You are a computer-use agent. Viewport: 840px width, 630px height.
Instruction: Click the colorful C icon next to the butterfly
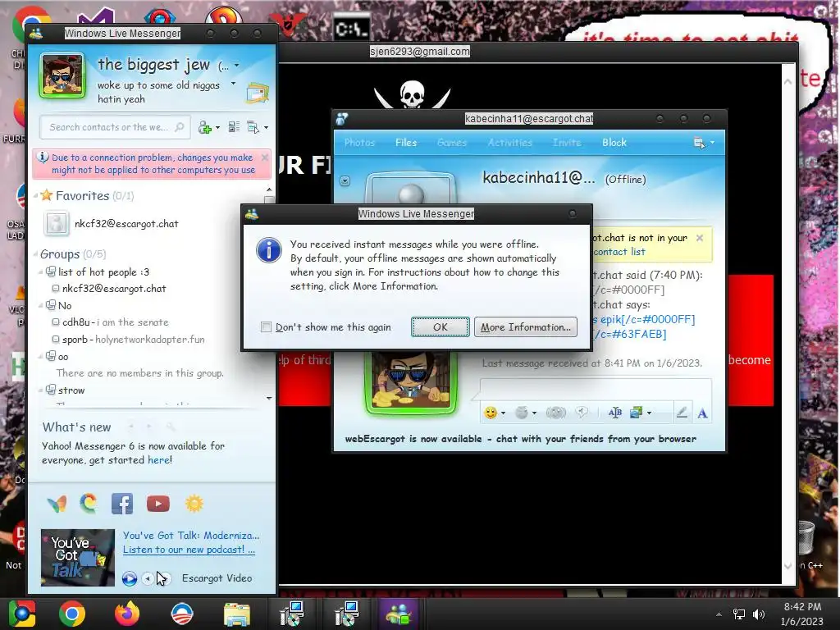pos(89,504)
